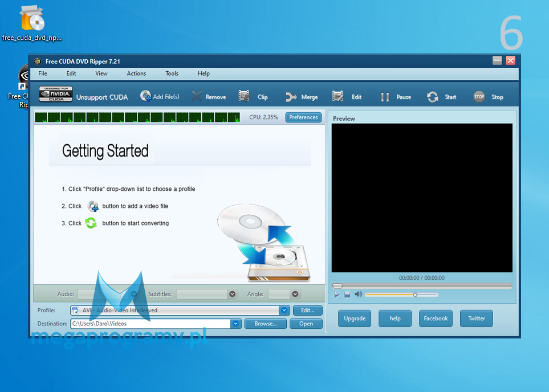Open the Destination path dropdown arrow
This screenshot has width=549, height=392.
point(235,324)
